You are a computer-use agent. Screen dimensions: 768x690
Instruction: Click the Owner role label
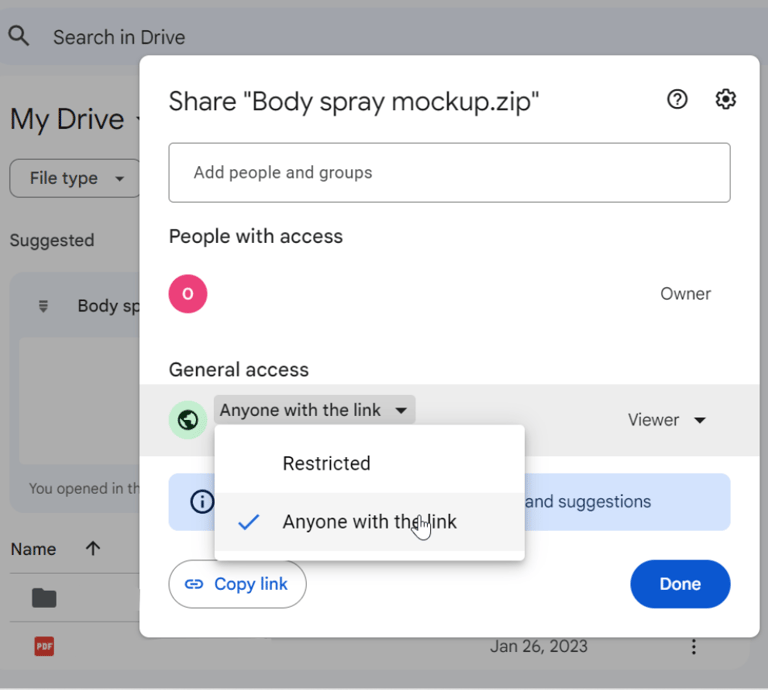(x=685, y=294)
